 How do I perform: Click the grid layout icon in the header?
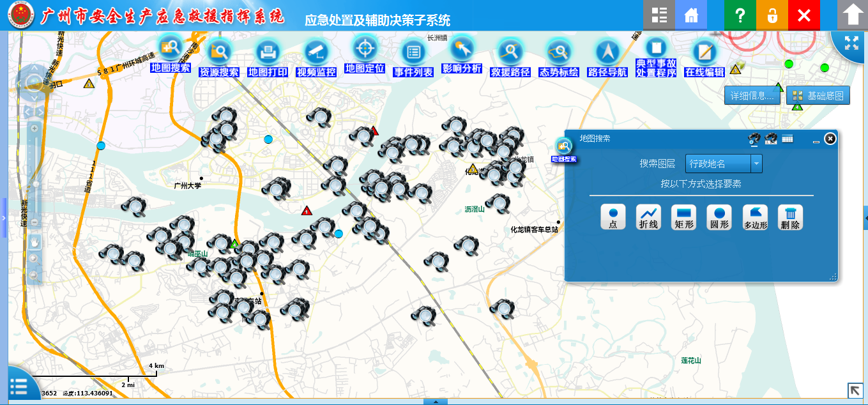(659, 15)
